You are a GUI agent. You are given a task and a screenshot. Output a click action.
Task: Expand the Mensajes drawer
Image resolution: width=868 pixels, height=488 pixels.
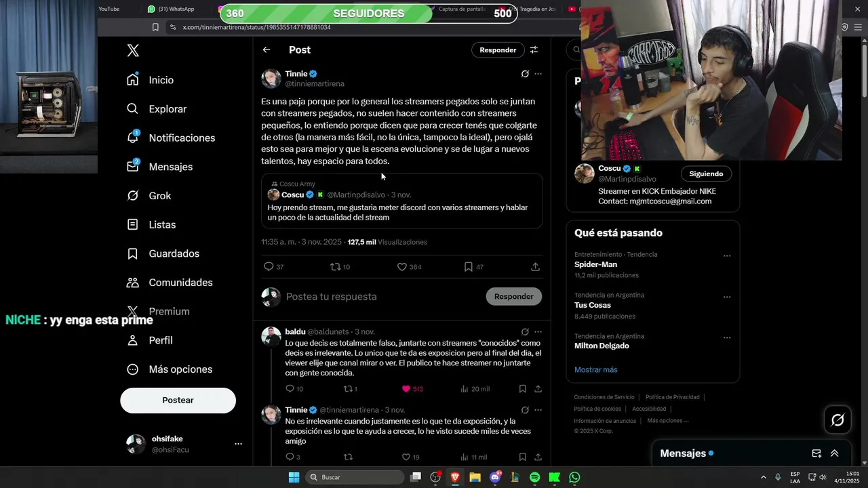(x=834, y=453)
